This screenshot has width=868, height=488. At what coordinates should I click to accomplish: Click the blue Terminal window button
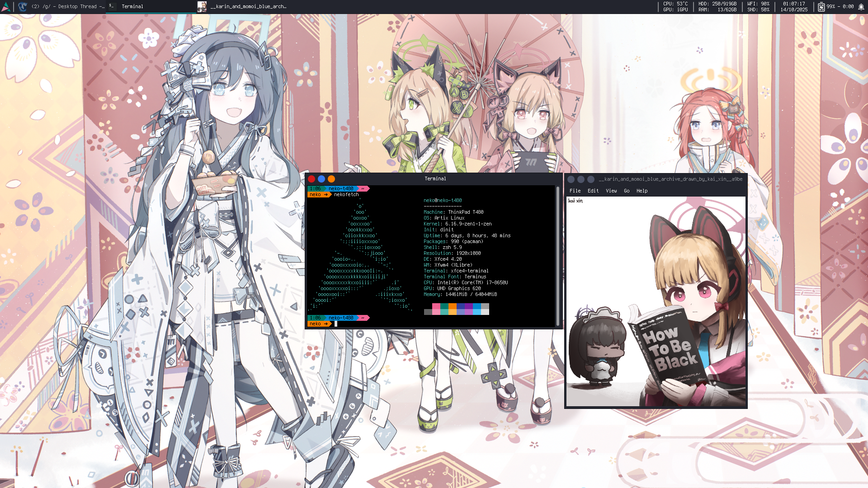point(321,179)
